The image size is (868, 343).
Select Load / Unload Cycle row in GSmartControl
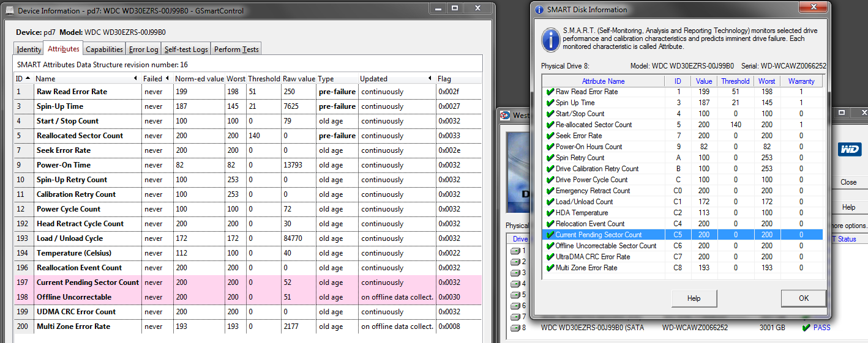click(248, 238)
